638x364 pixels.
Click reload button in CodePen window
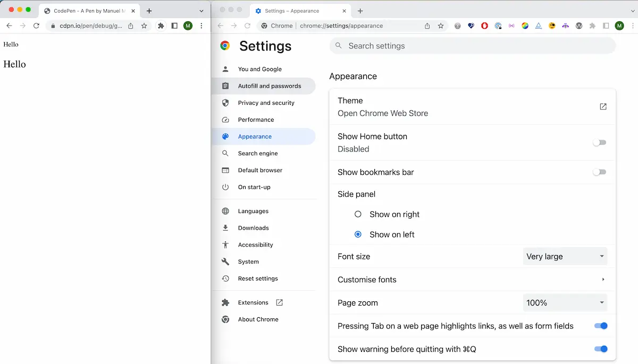(36, 26)
